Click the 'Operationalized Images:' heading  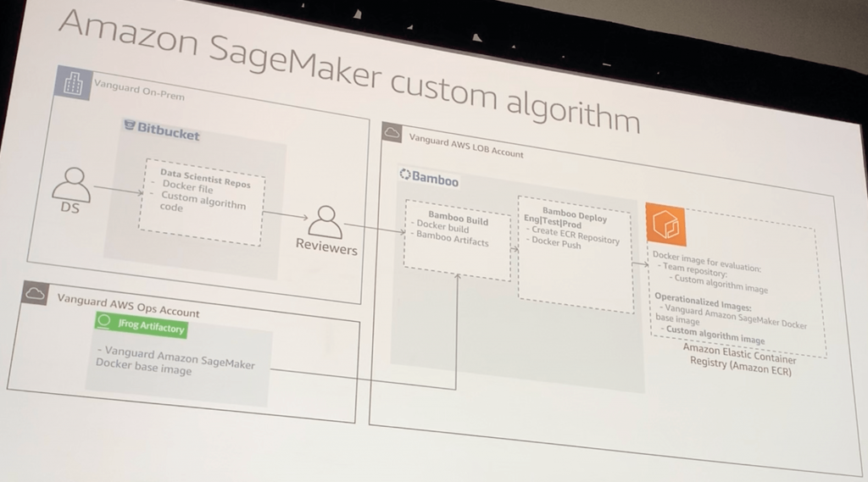703,302
